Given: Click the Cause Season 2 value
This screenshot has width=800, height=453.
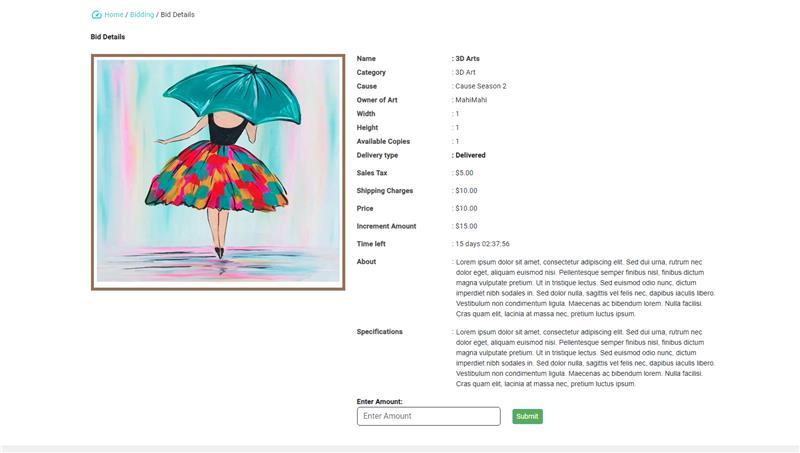Looking at the screenshot, I should tap(481, 86).
